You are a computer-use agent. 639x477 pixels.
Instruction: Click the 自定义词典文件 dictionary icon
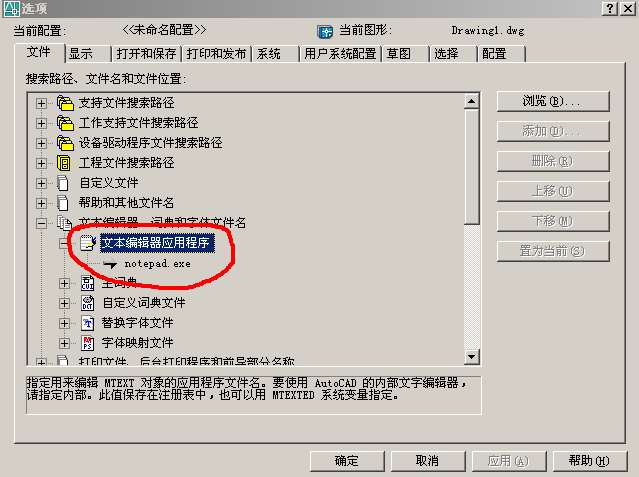click(88, 303)
